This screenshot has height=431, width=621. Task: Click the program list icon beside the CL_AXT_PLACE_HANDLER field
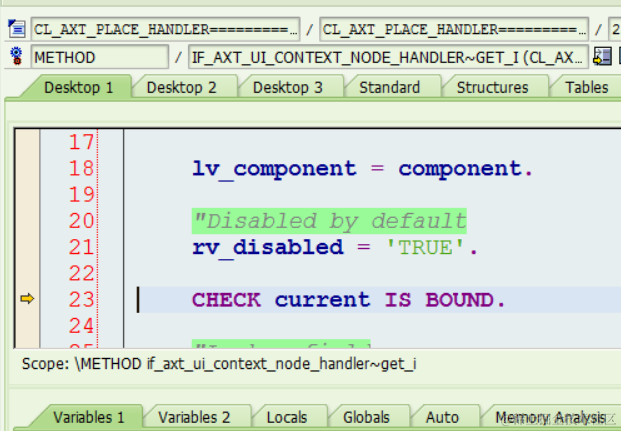click(x=16, y=29)
